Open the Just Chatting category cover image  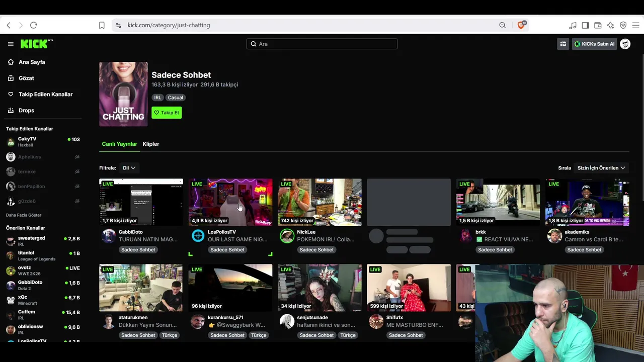(x=123, y=94)
